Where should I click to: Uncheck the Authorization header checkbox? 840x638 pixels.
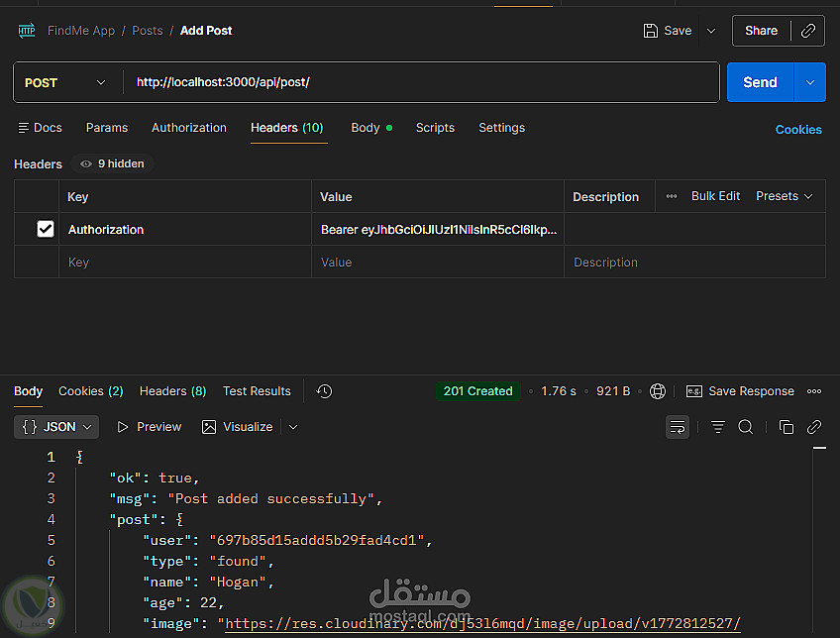(46, 229)
